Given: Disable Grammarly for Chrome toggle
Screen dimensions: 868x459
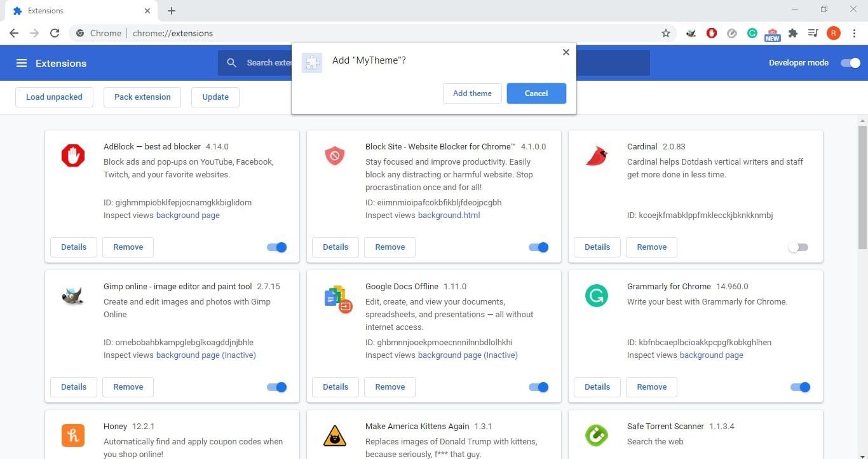Looking at the screenshot, I should [x=801, y=387].
